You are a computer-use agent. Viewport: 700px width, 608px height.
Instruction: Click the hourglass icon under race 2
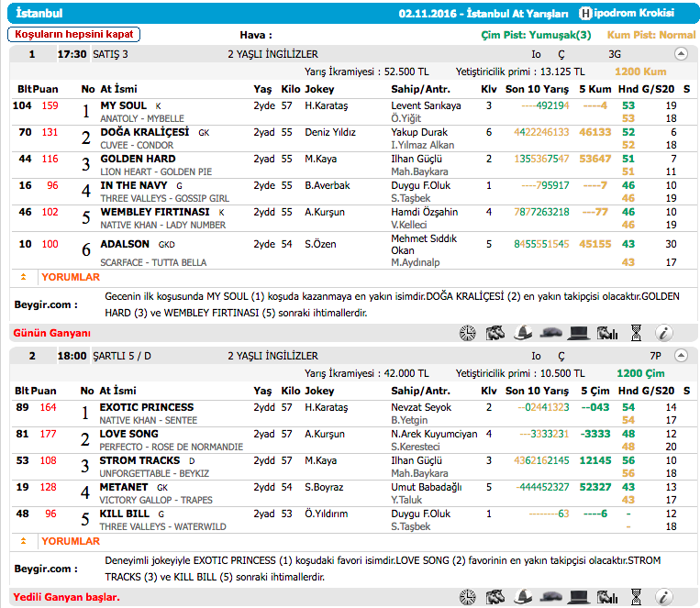[636, 597]
